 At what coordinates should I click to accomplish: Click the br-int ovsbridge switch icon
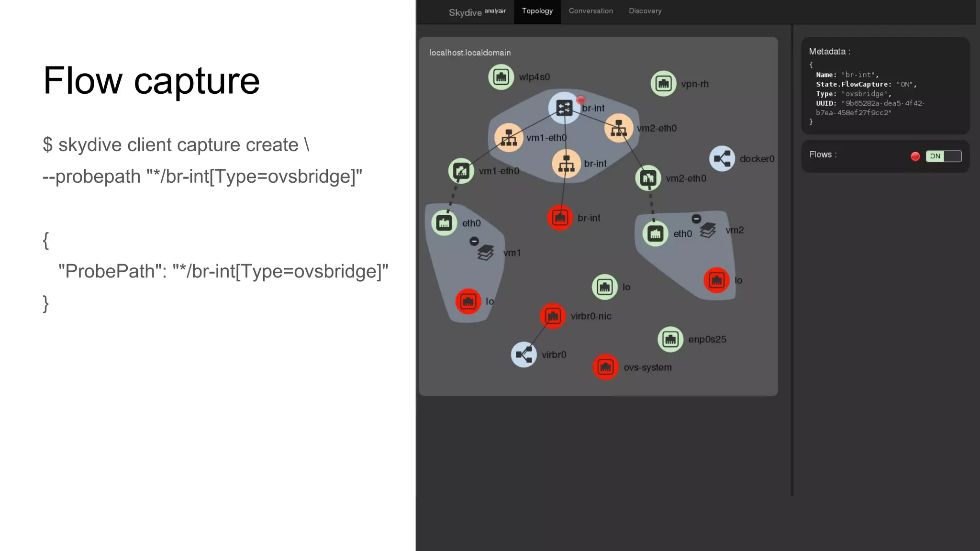[564, 108]
